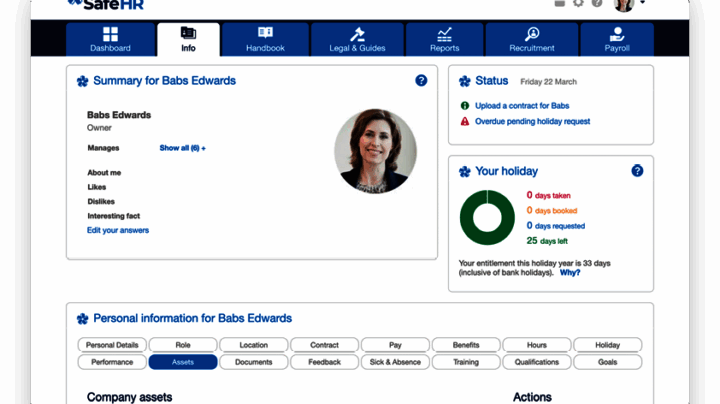Select the Personal Details pill
The height and width of the screenshot is (404, 720).
point(112,345)
